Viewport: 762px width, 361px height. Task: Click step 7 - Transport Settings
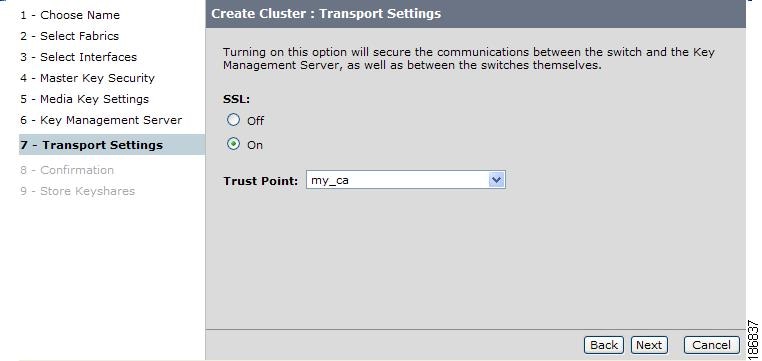click(112, 145)
